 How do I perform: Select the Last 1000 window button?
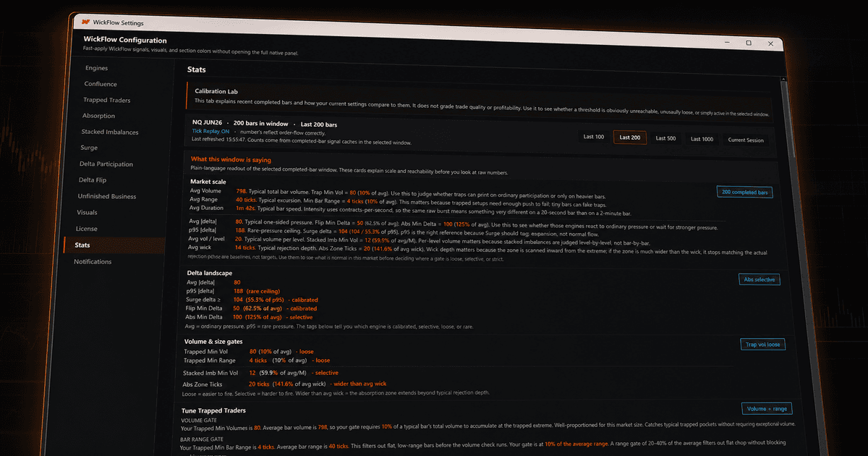pos(702,139)
